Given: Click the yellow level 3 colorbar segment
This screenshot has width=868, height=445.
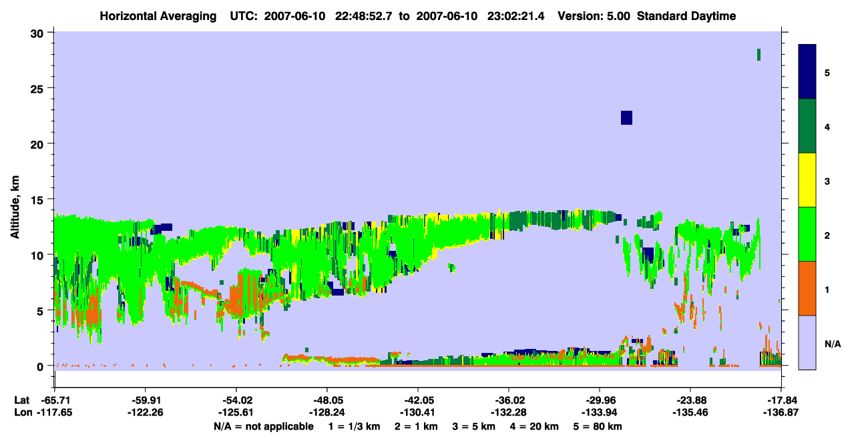Looking at the screenshot, I should pos(807,180).
